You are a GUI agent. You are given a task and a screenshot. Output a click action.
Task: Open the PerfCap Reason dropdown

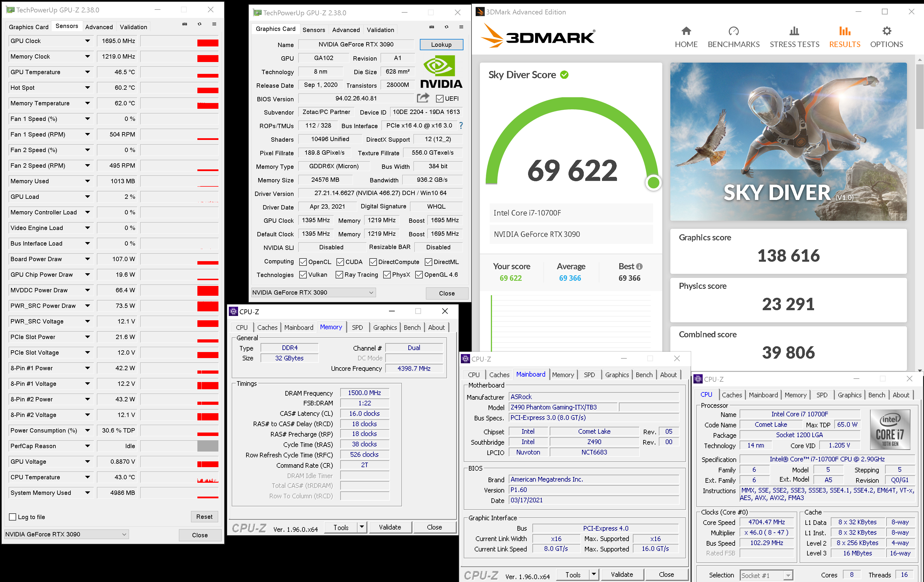(87, 446)
